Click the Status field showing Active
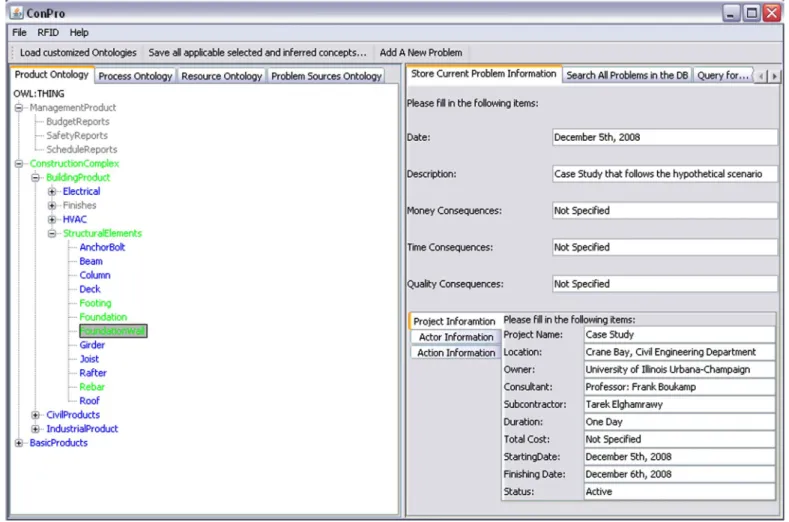 pos(679,492)
